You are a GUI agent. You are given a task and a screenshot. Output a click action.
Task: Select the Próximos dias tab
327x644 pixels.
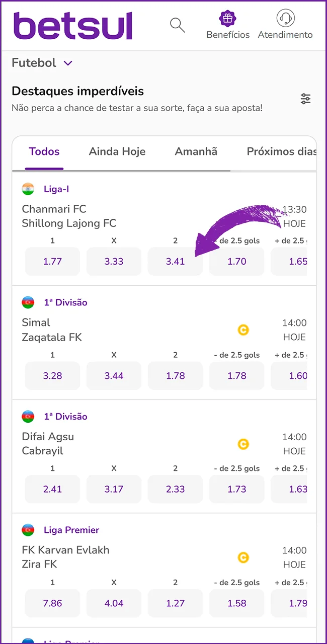(x=282, y=151)
